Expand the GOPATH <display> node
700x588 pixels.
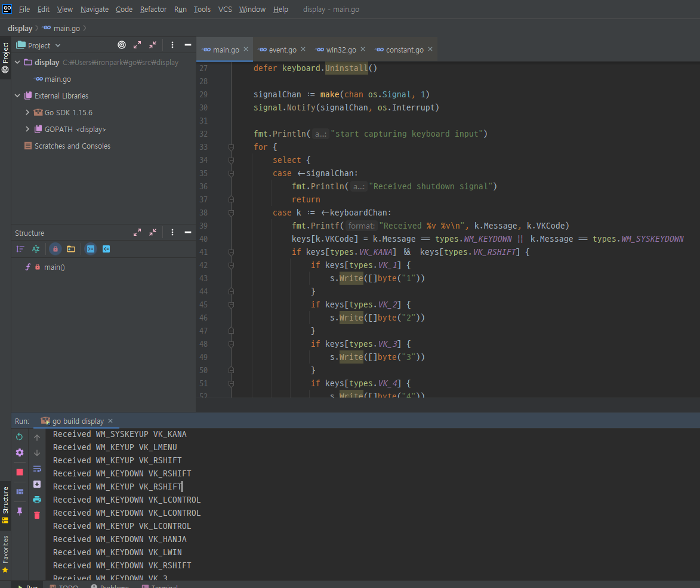tap(27, 129)
